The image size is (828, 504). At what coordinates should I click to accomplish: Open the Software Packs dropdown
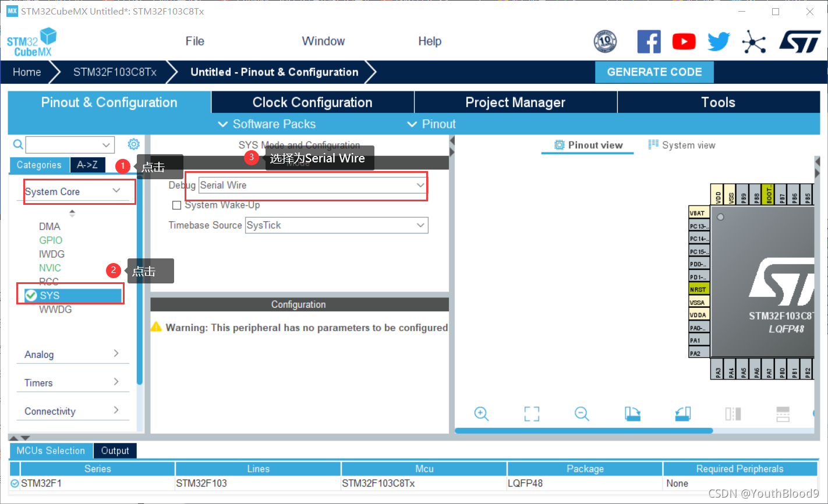coord(267,124)
